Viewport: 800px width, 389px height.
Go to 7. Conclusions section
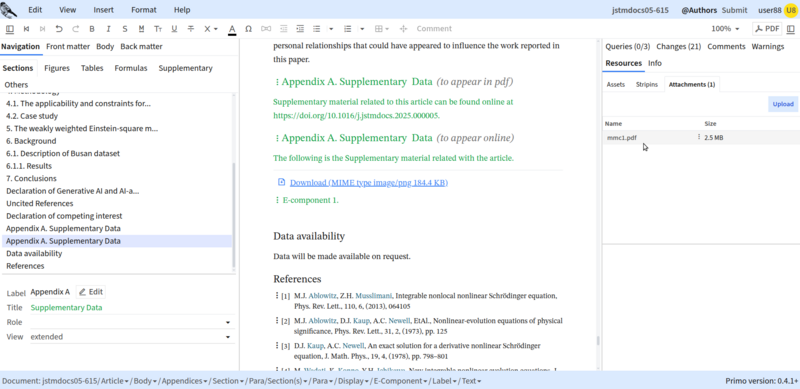pos(32,179)
